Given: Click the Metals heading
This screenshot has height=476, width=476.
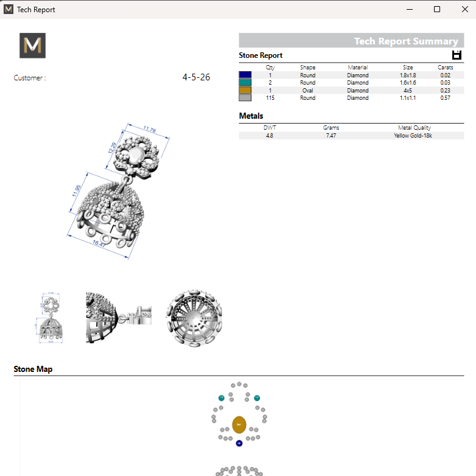Looking at the screenshot, I should pyautogui.click(x=251, y=116).
